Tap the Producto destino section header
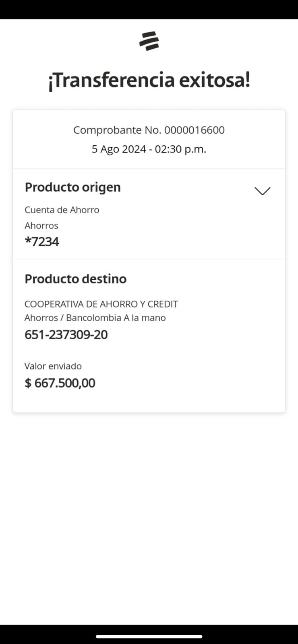298x644 pixels. click(x=76, y=279)
